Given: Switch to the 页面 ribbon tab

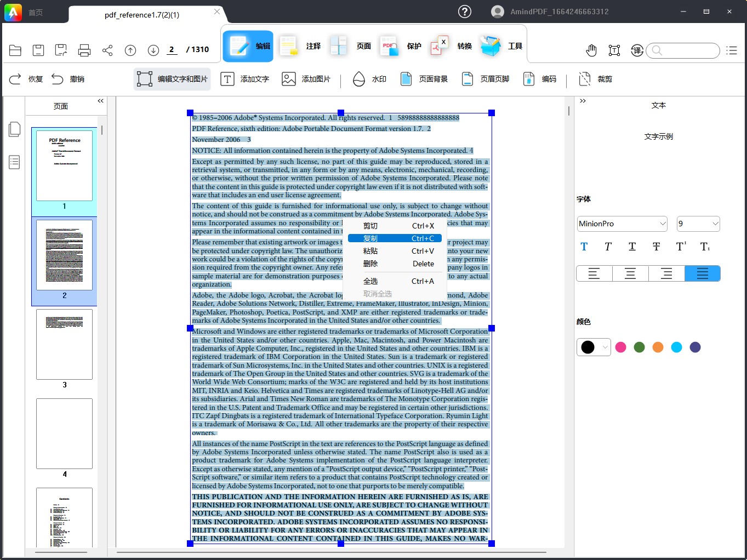Looking at the screenshot, I should point(350,46).
